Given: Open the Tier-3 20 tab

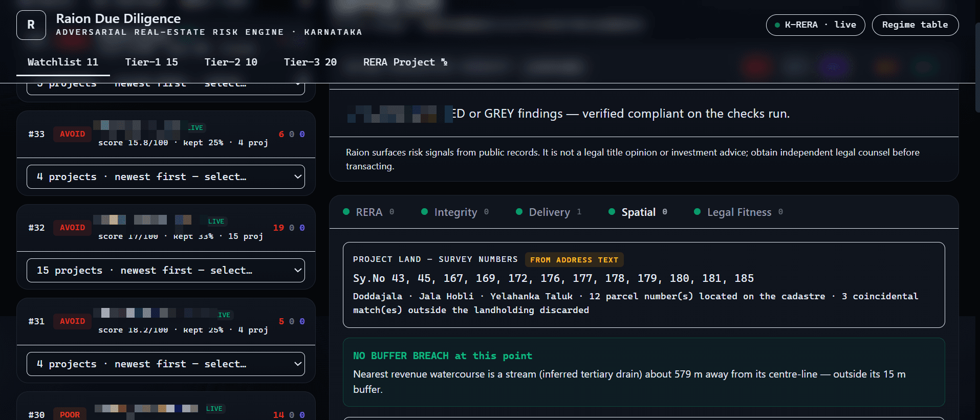Looking at the screenshot, I should (x=310, y=62).
